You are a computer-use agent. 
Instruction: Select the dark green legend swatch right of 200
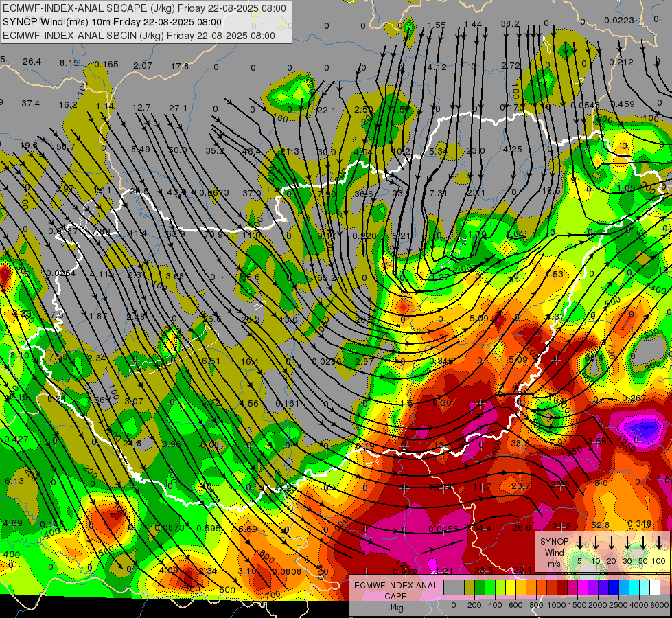pos(480,587)
